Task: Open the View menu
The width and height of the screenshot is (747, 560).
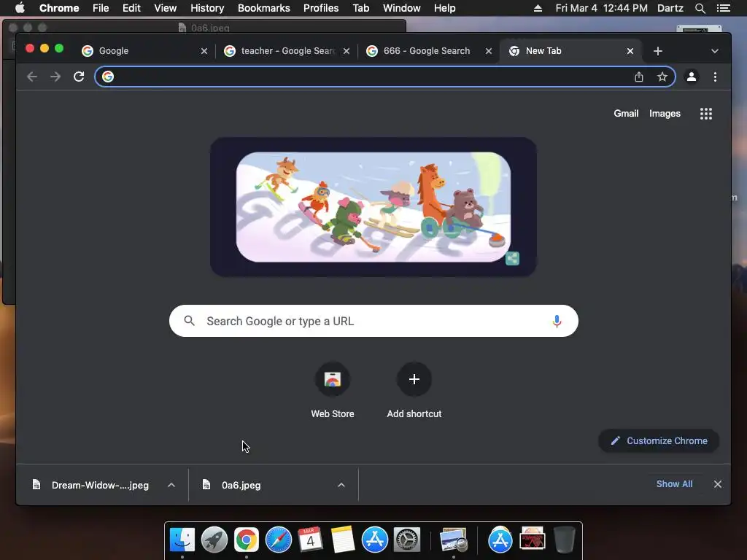Action: [x=166, y=8]
